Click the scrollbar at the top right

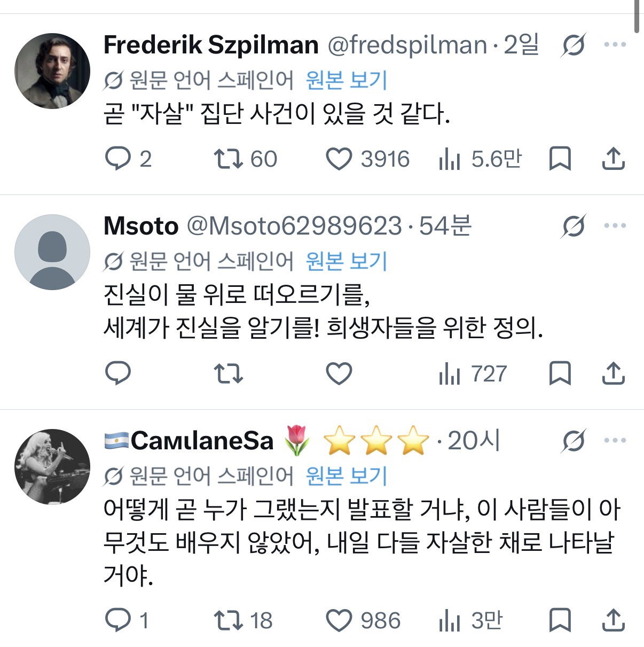[x=637, y=16]
